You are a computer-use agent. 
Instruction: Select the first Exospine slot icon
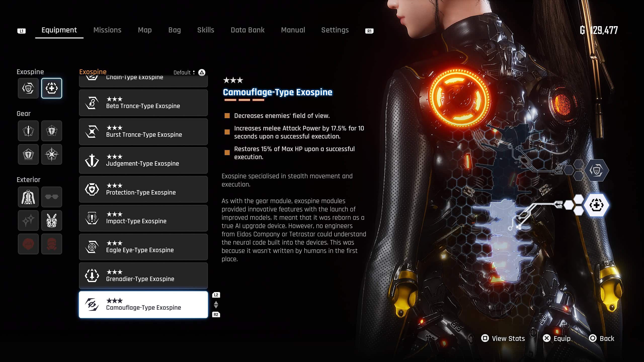(28, 88)
